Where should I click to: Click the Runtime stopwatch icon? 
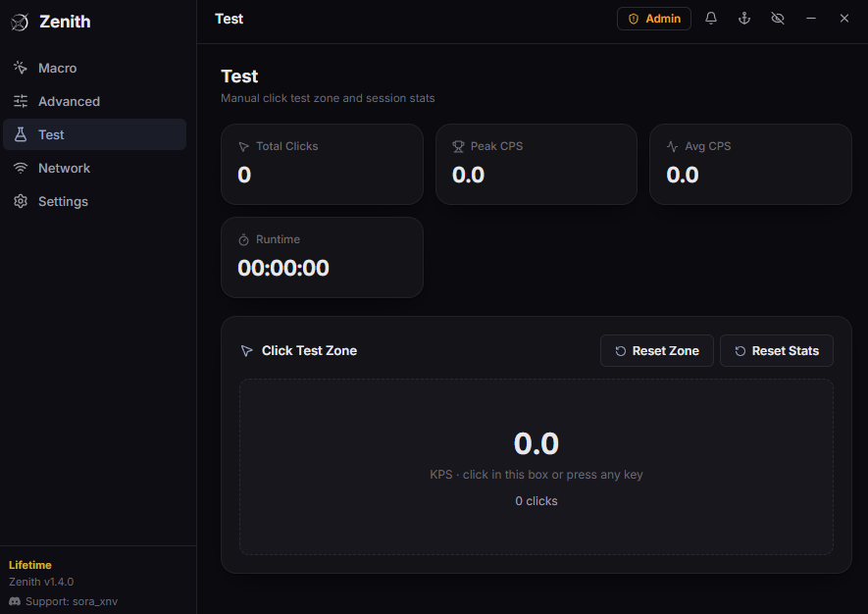pyautogui.click(x=243, y=239)
